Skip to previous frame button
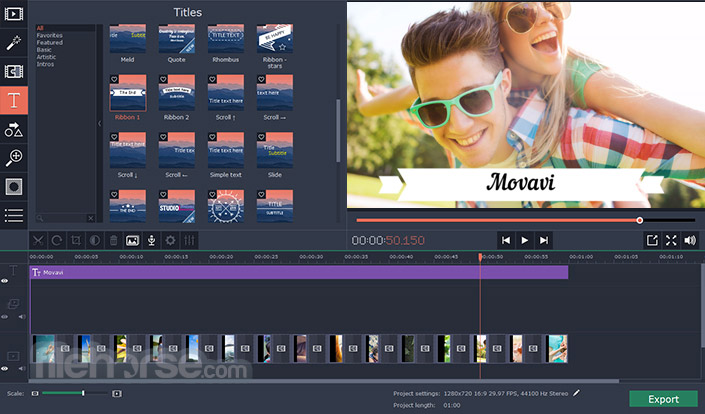 click(506, 240)
